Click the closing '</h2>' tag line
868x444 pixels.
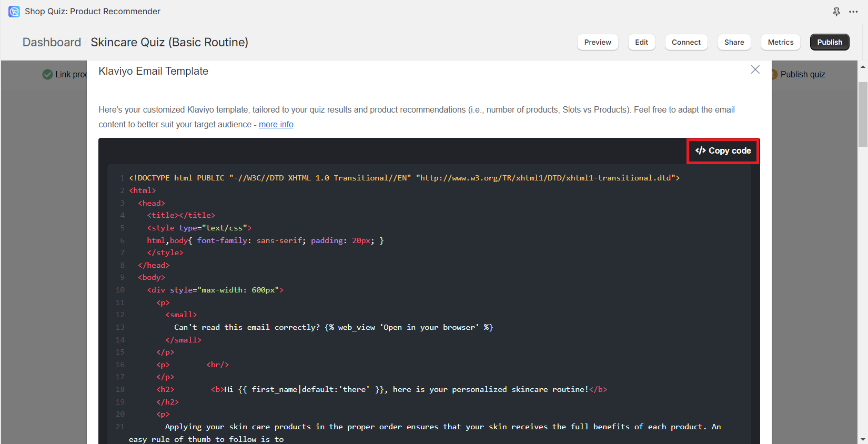point(168,402)
